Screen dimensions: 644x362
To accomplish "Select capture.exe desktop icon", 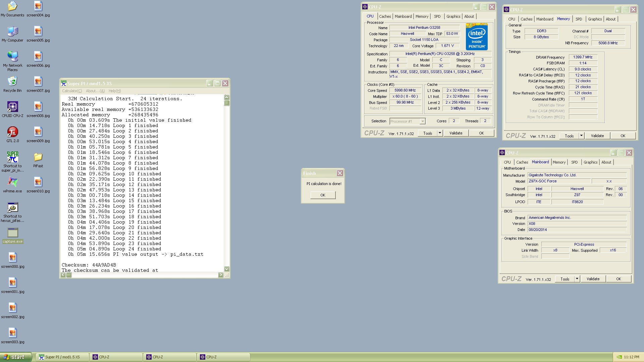I will tap(13, 236).
